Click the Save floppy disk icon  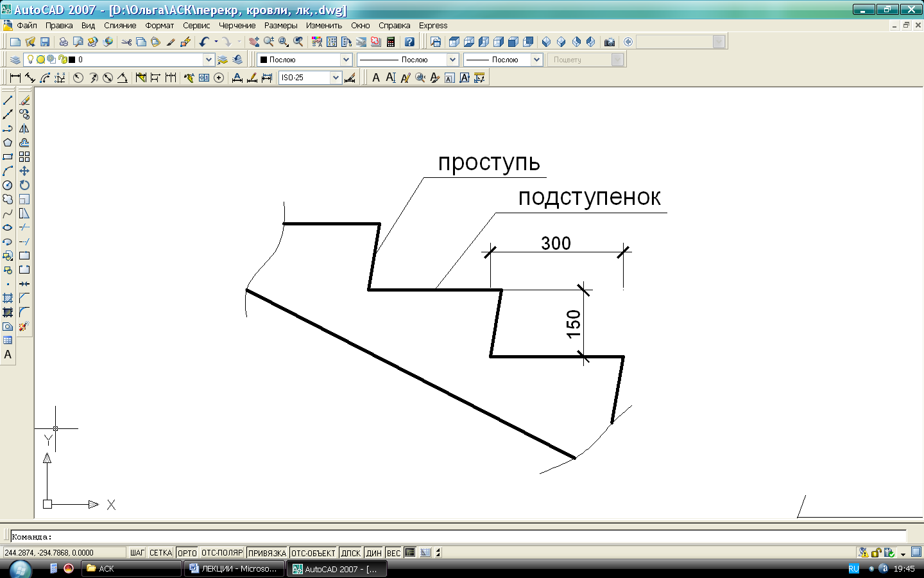[x=45, y=42]
